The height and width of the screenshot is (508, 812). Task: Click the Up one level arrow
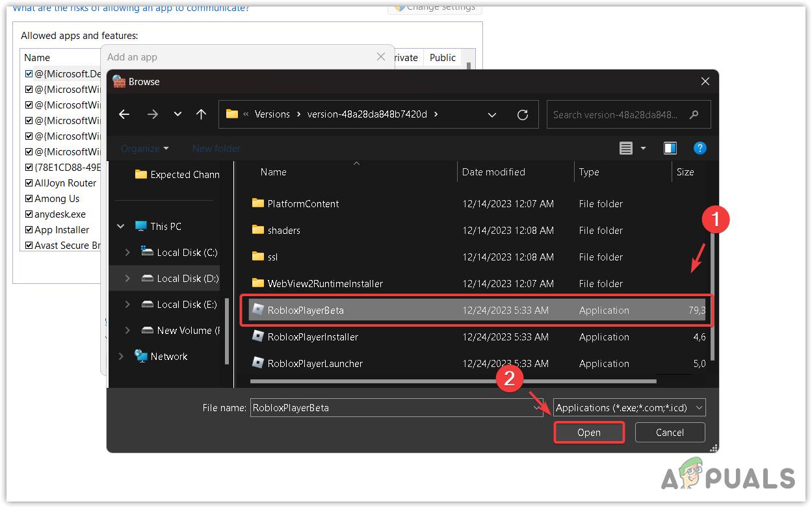[201, 114]
